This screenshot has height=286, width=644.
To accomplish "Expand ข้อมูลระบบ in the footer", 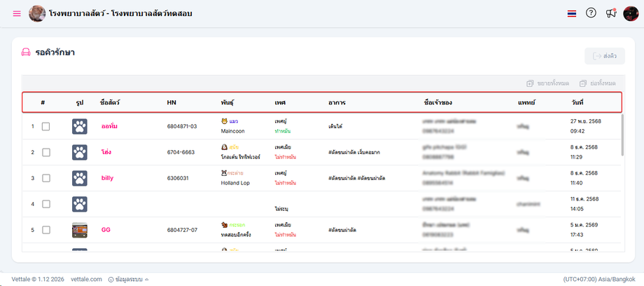I will coord(128,279).
